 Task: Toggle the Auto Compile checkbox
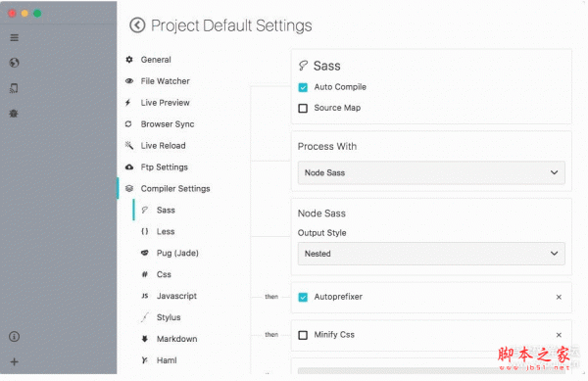[x=303, y=87]
